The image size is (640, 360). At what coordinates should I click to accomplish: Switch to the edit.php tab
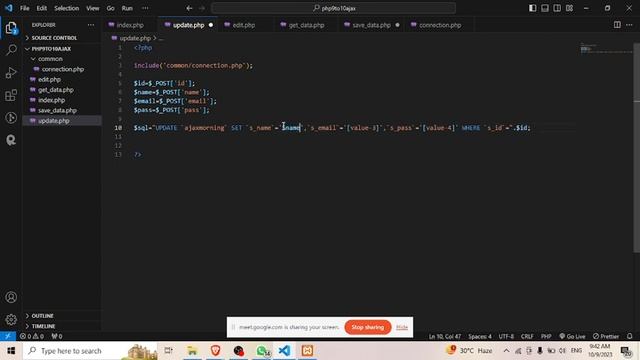tap(244, 25)
